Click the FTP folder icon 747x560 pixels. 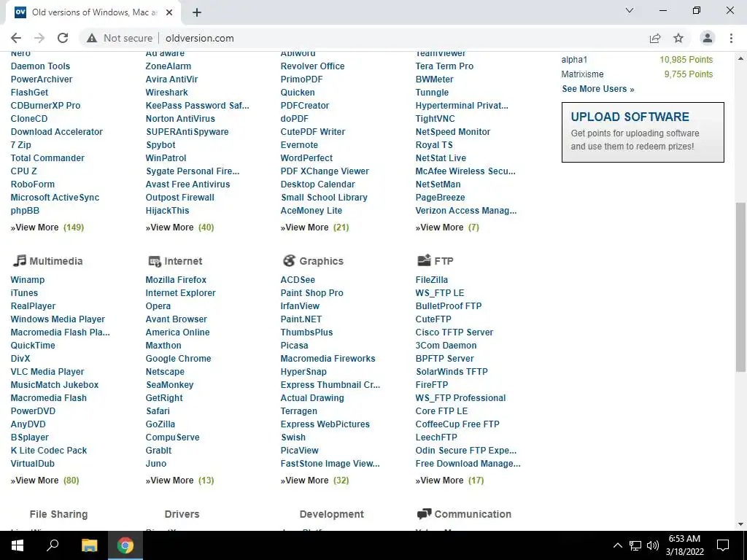pos(424,260)
